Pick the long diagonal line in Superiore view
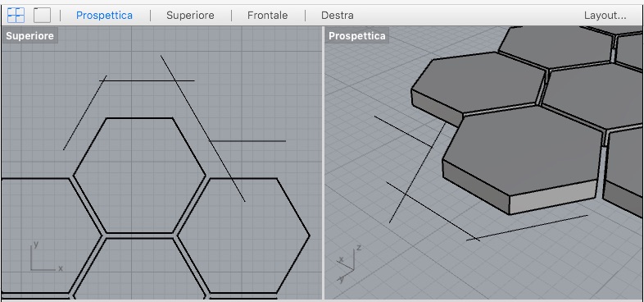644x302 pixels. [202, 128]
